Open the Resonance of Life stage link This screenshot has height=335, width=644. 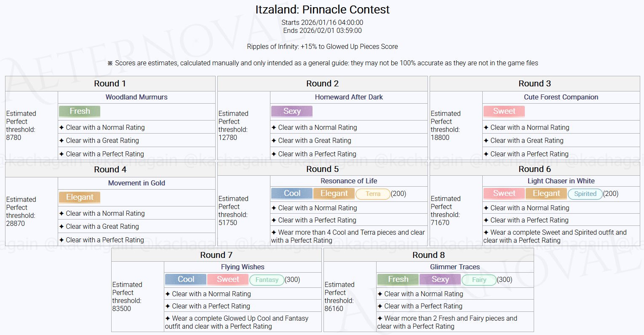point(349,181)
